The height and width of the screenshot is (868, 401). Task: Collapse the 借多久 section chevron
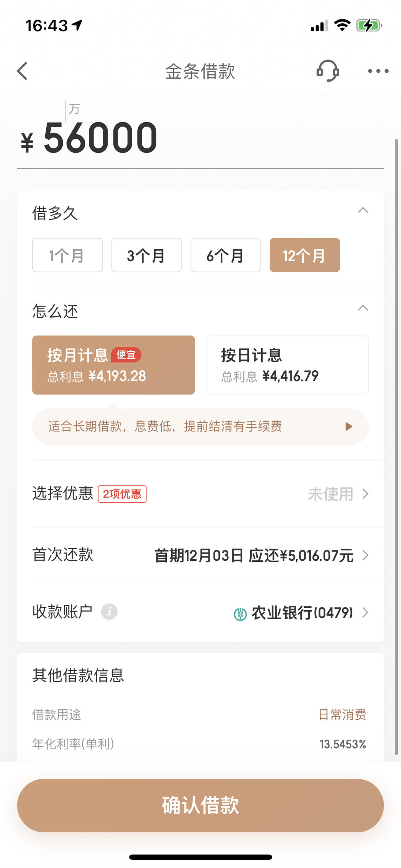coord(363,210)
